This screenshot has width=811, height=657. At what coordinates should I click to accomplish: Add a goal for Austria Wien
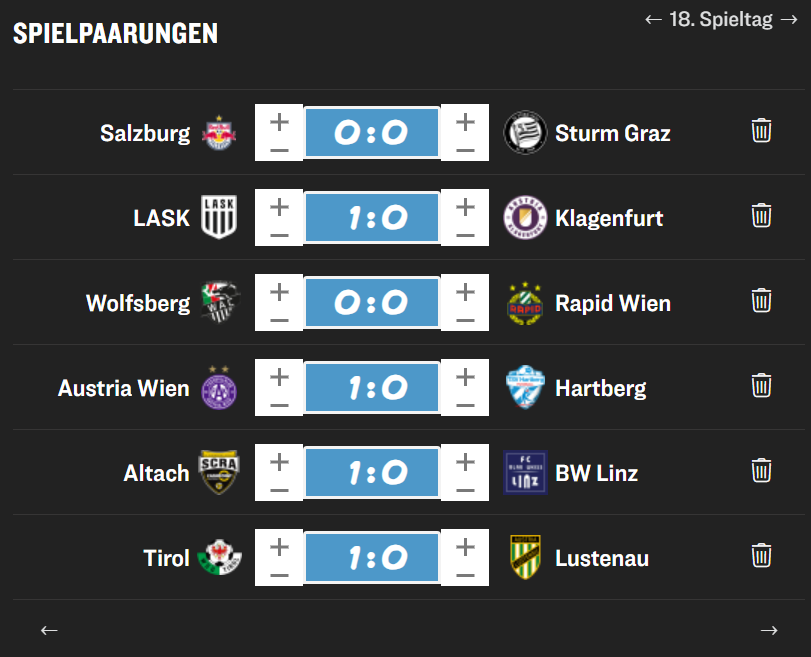pyautogui.click(x=279, y=376)
